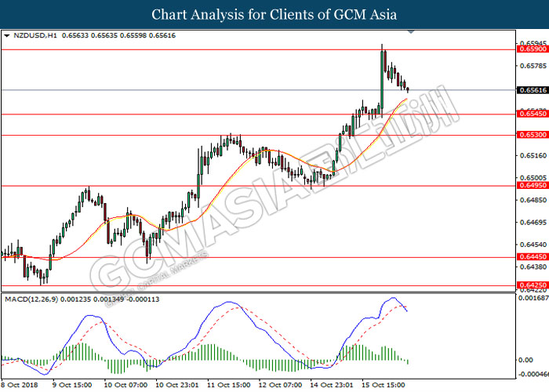Click the 0.65616 current price label
This screenshot has height=392, width=549.
click(x=533, y=90)
